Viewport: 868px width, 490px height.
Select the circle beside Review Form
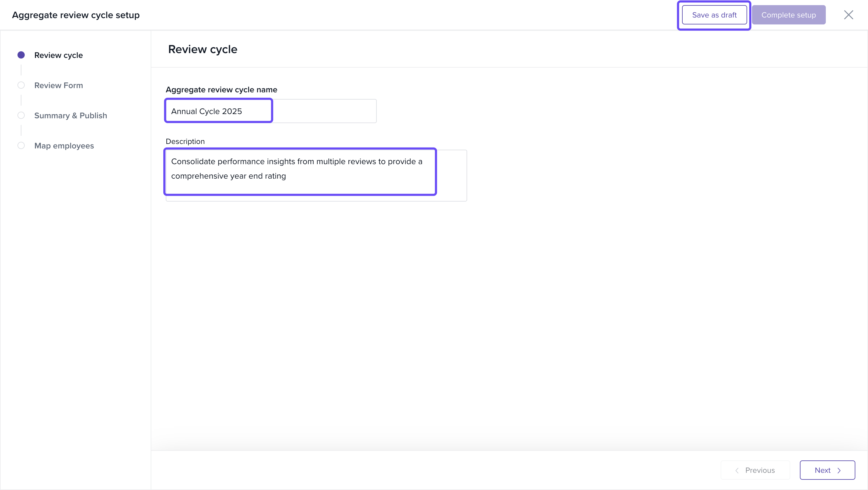(x=21, y=85)
